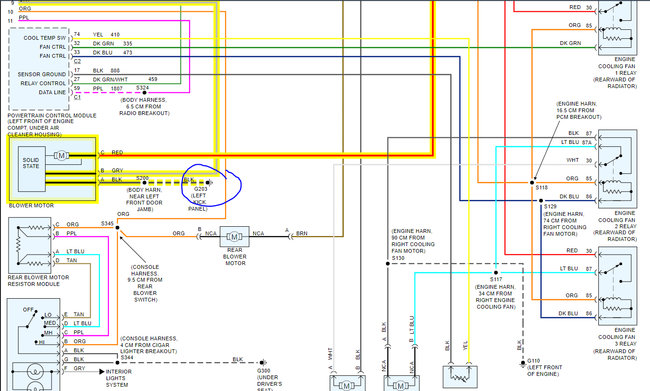Select the MED switch position label
The image size is (650, 391).
click(x=50, y=323)
